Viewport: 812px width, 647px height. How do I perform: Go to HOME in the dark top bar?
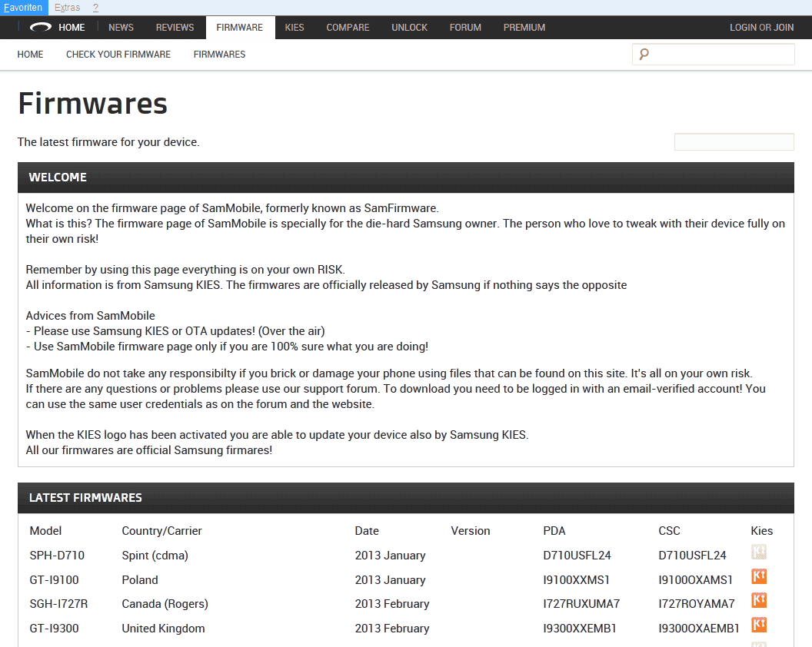click(x=72, y=28)
